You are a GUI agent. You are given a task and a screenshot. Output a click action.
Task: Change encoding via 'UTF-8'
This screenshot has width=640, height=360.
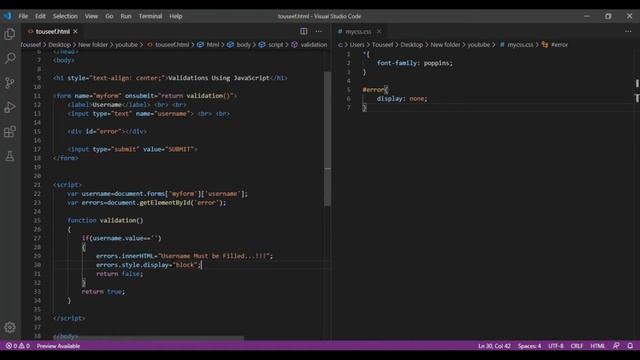tap(556, 346)
